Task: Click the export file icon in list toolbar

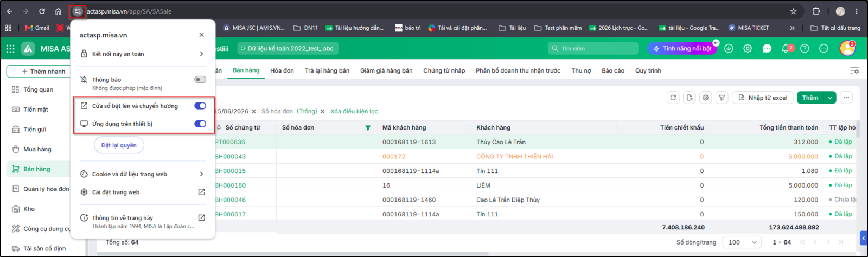Action: point(690,98)
